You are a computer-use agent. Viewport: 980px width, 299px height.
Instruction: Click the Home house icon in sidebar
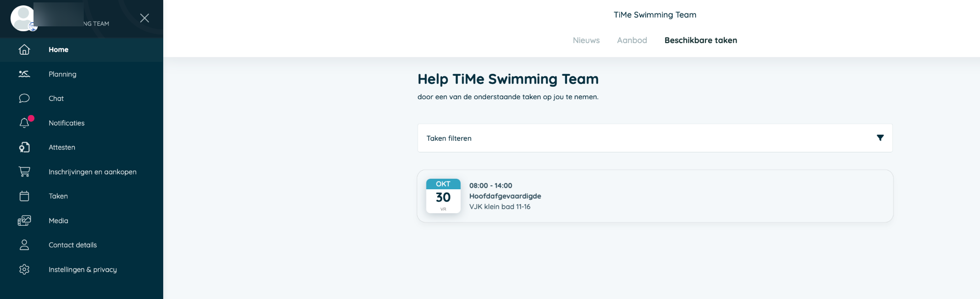24,49
